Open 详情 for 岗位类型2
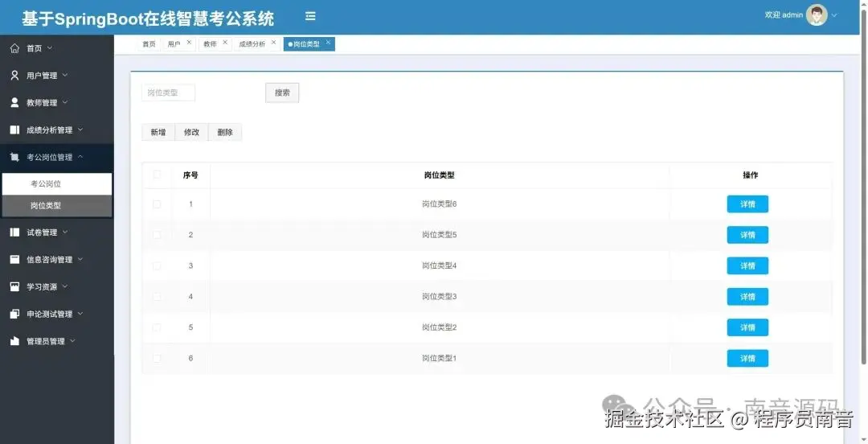Screen dimensions: 868x444 [747, 327]
